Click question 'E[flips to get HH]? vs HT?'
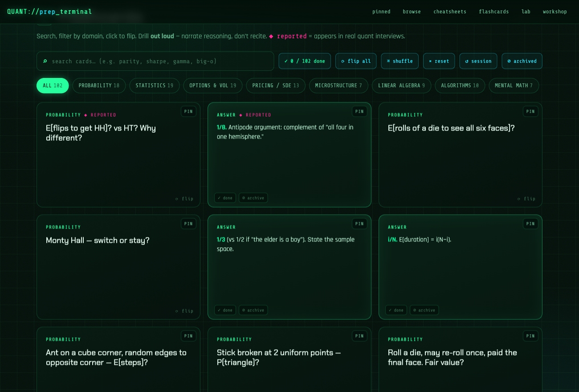 pos(101,133)
